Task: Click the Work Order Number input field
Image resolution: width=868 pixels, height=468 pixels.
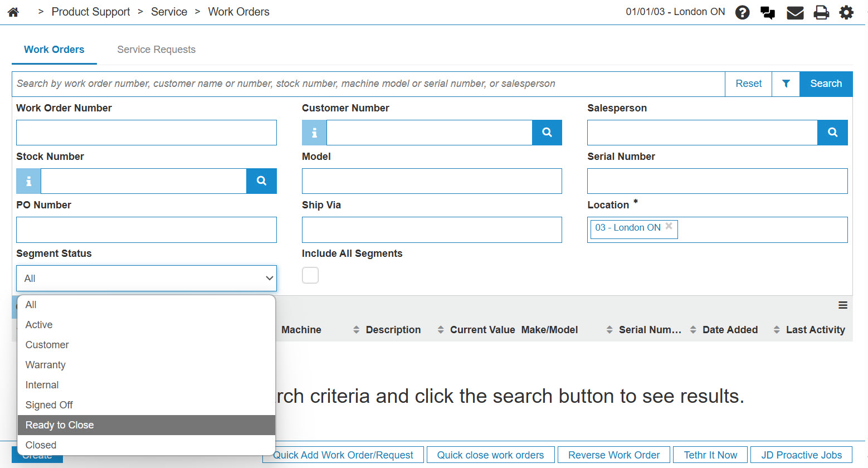Action: [x=146, y=133]
